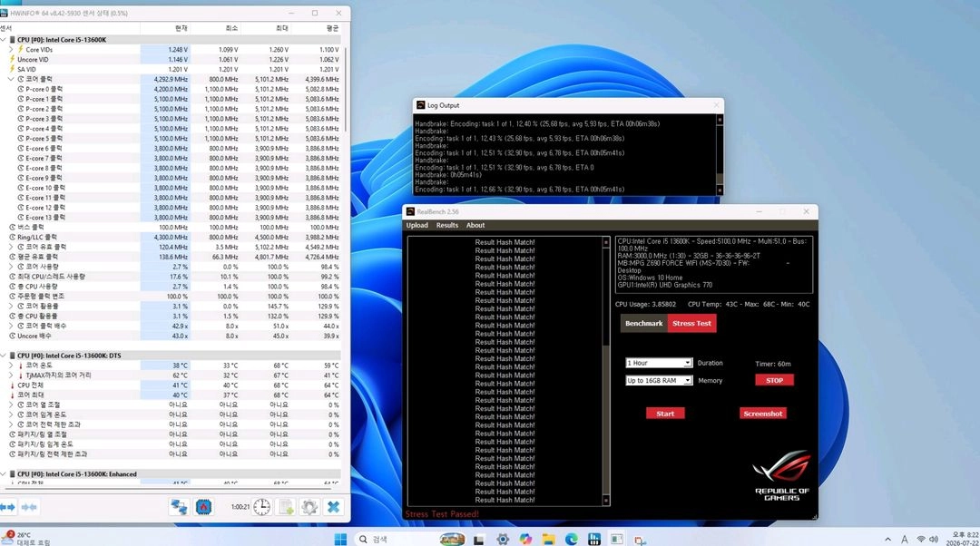Click RealBench window title icon

point(411,211)
